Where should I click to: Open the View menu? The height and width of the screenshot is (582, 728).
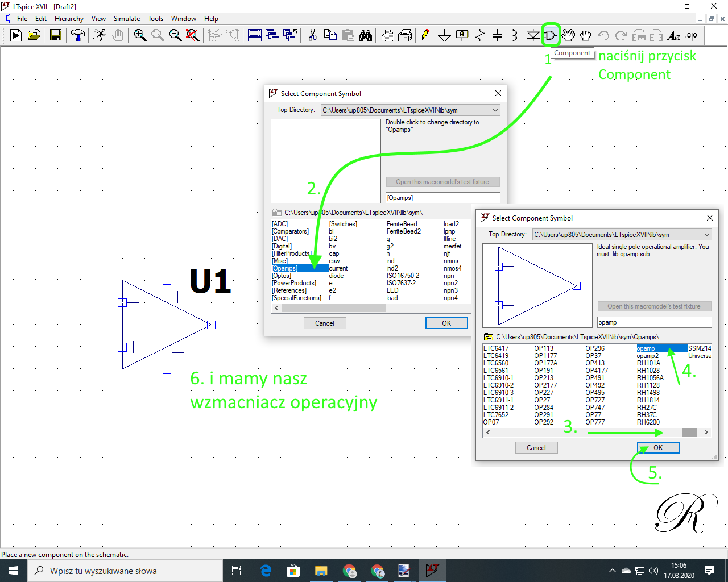coord(98,19)
